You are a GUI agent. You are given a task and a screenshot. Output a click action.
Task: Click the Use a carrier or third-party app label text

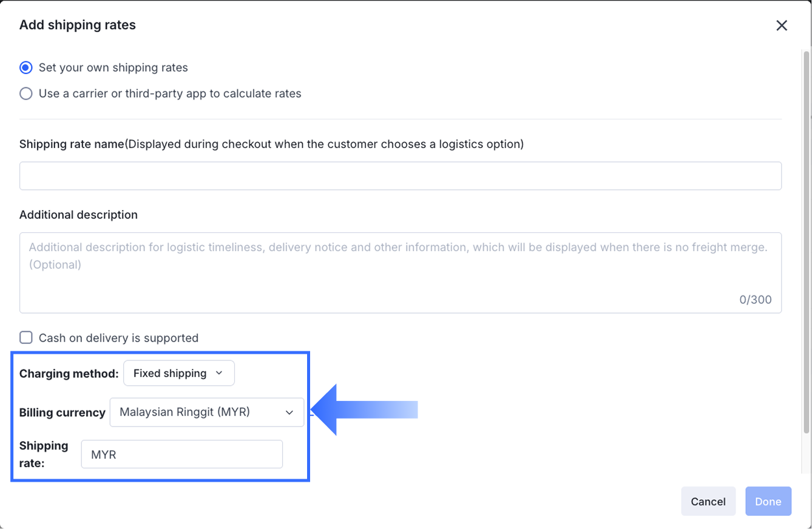tap(170, 93)
